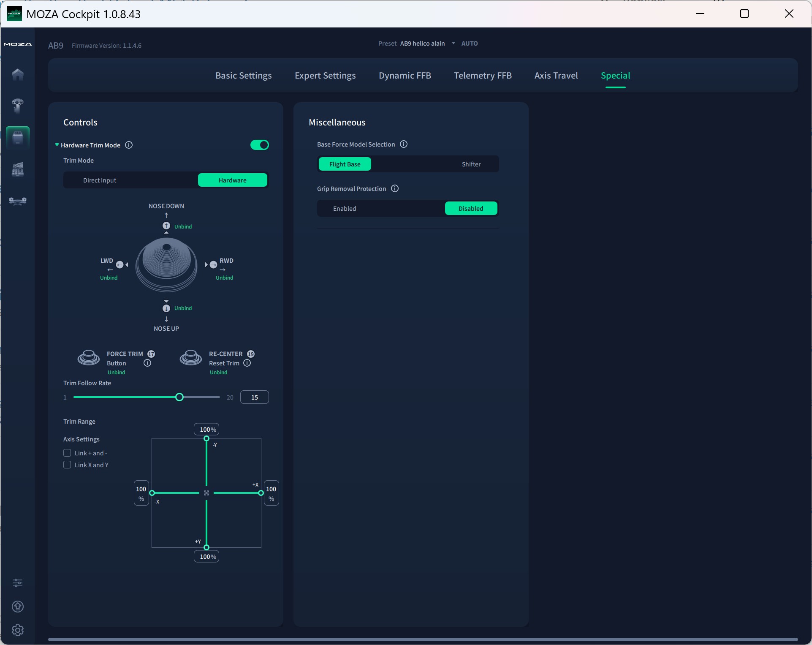Click the -X trim range percent field
This screenshot has height=645, width=812.
tap(141, 493)
